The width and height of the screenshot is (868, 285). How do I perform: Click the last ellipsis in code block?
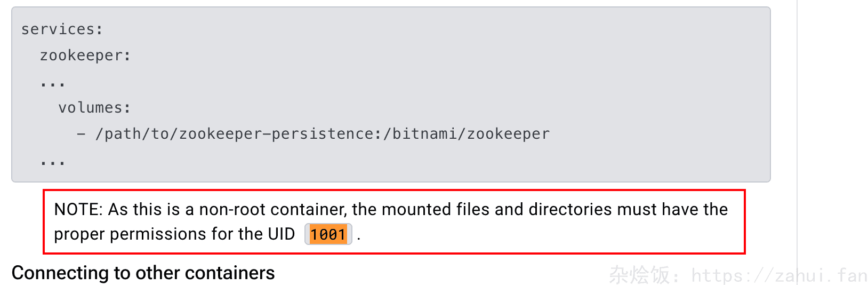tap(53, 161)
